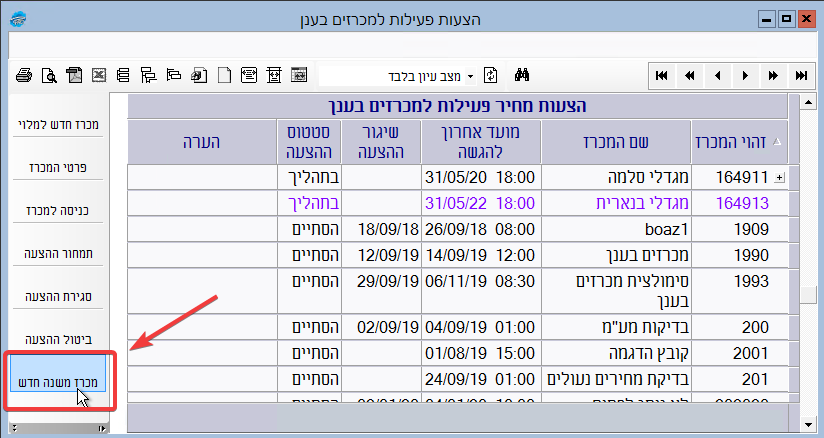Go to previous record arrow

point(717,75)
